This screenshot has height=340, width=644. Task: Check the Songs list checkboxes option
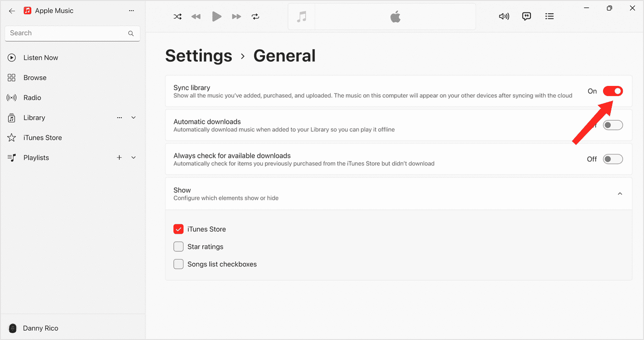pos(178,264)
